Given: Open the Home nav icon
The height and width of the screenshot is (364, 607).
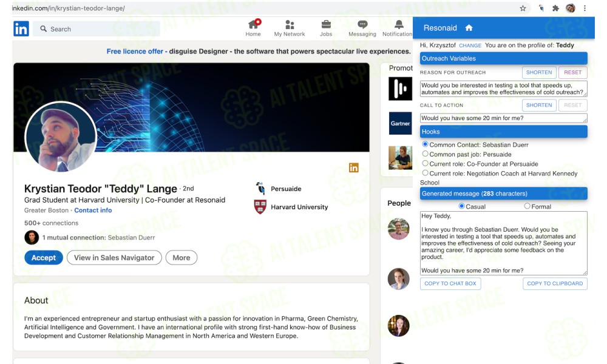Looking at the screenshot, I should point(254,24).
